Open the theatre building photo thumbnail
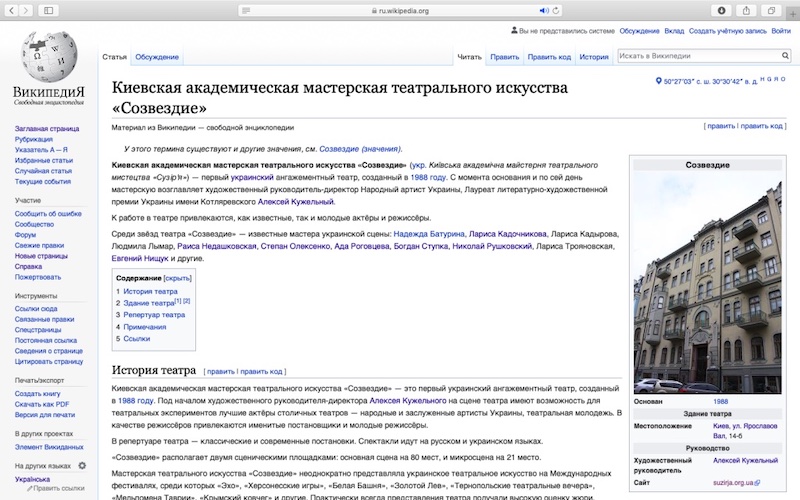The height and width of the screenshot is (500, 800). (x=707, y=283)
